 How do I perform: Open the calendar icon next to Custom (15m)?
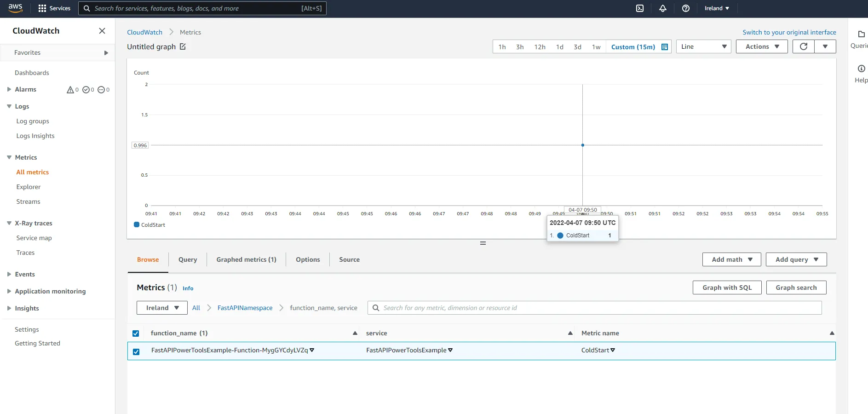point(664,46)
